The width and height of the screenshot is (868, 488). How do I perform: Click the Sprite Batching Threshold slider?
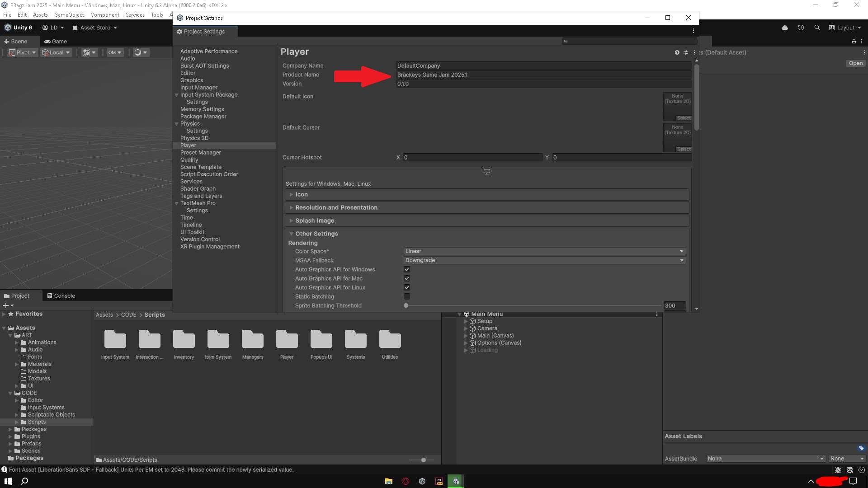(x=533, y=305)
